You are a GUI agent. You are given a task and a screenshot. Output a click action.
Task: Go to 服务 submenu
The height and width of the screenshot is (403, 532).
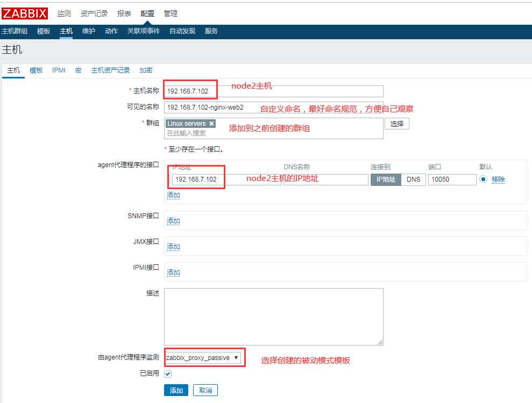point(211,31)
